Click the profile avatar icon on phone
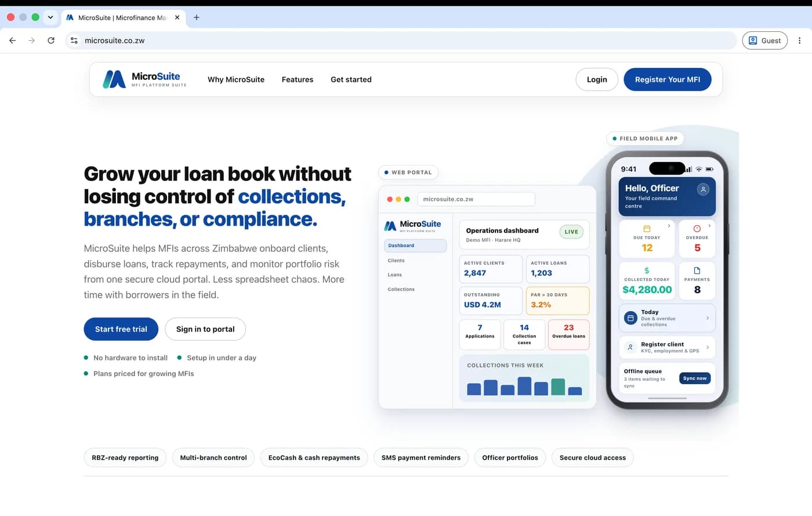Viewport: 812px width, 516px height. [703, 189]
